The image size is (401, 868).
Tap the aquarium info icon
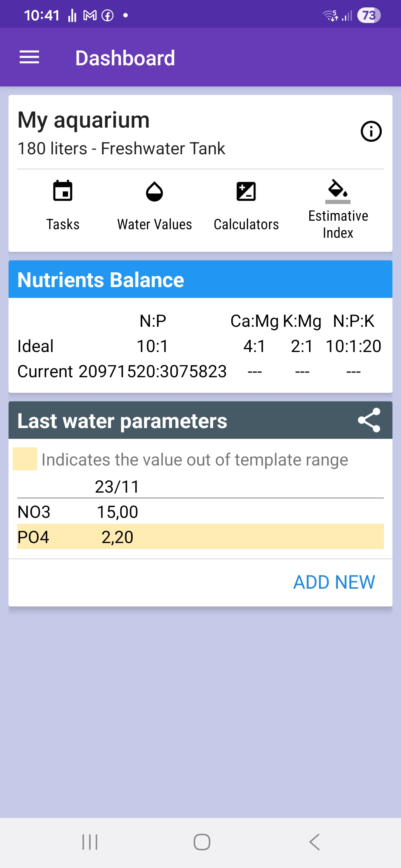click(x=371, y=131)
